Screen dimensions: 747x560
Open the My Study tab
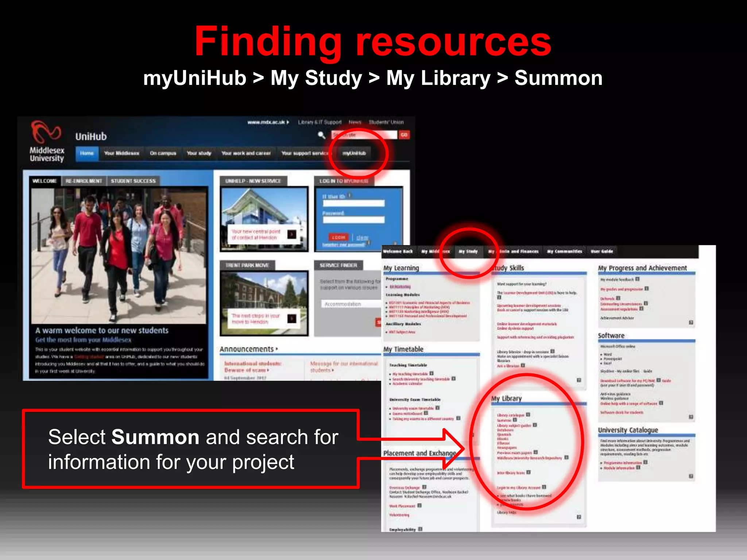pyautogui.click(x=468, y=251)
